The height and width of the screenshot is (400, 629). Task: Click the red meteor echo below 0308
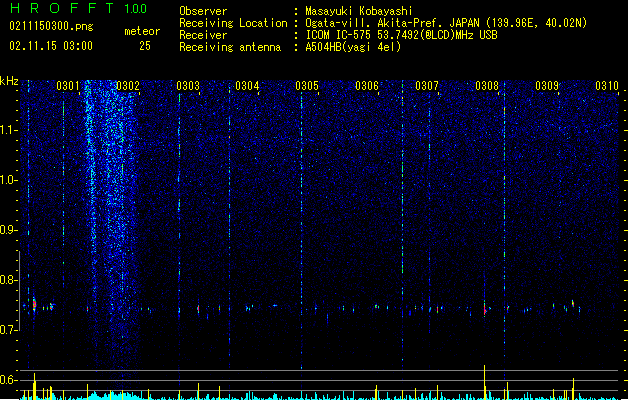point(485,309)
